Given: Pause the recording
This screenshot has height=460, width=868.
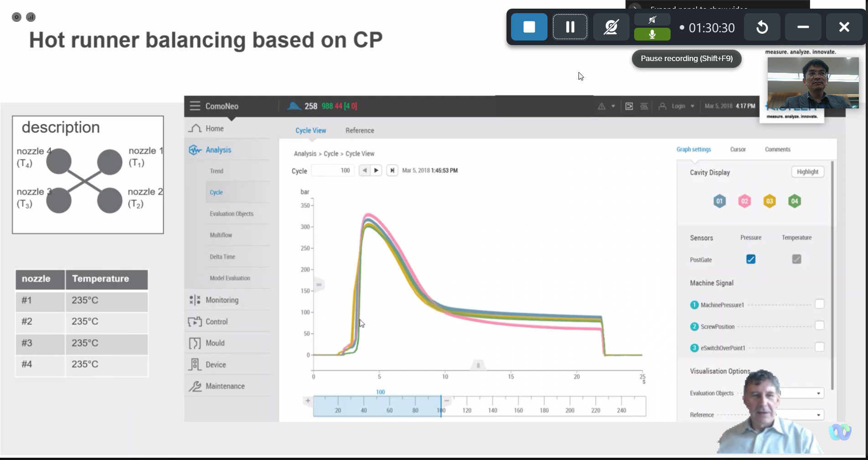Looking at the screenshot, I should tap(570, 27).
